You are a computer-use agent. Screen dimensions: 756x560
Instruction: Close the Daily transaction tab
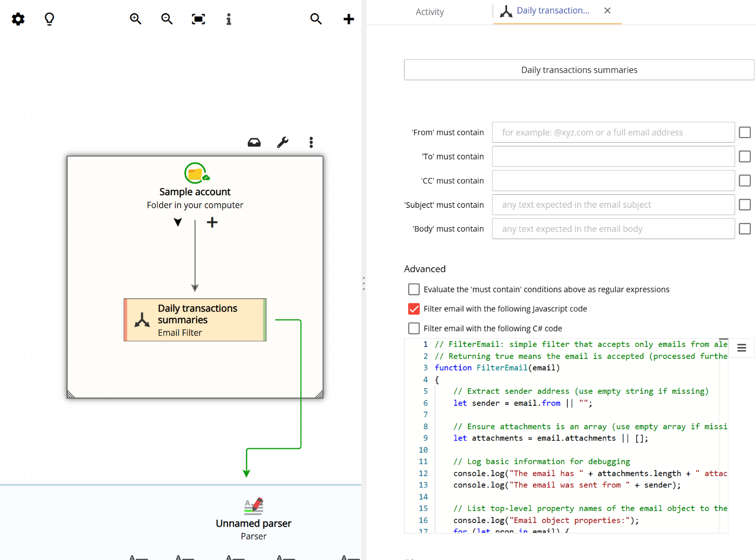[x=607, y=10]
